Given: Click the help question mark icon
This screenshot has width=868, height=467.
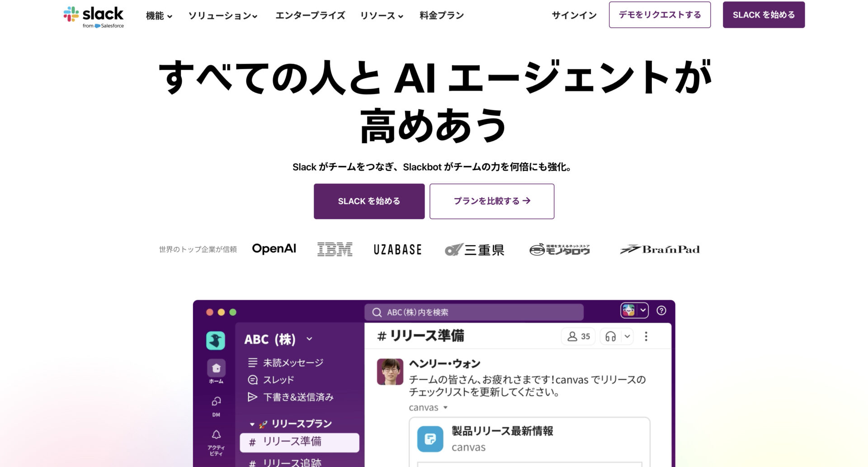Looking at the screenshot, I should (x=661, y=311).
